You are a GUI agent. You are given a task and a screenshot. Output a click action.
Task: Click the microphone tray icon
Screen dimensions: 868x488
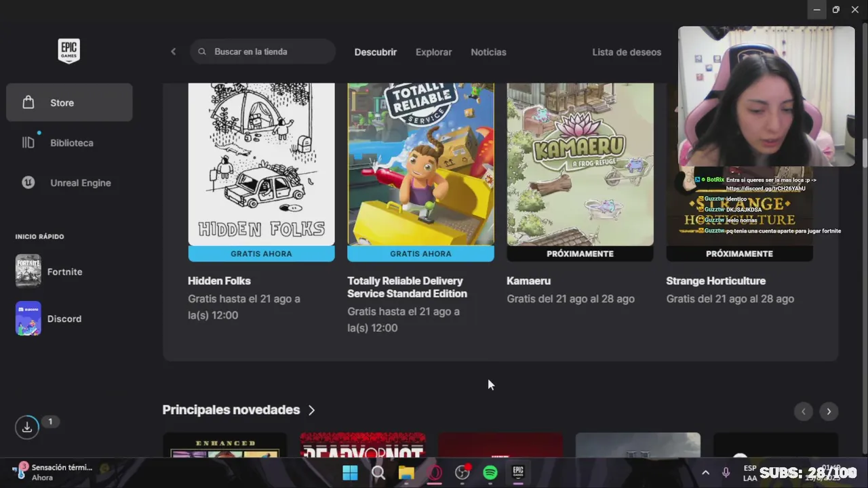point(726,472)
